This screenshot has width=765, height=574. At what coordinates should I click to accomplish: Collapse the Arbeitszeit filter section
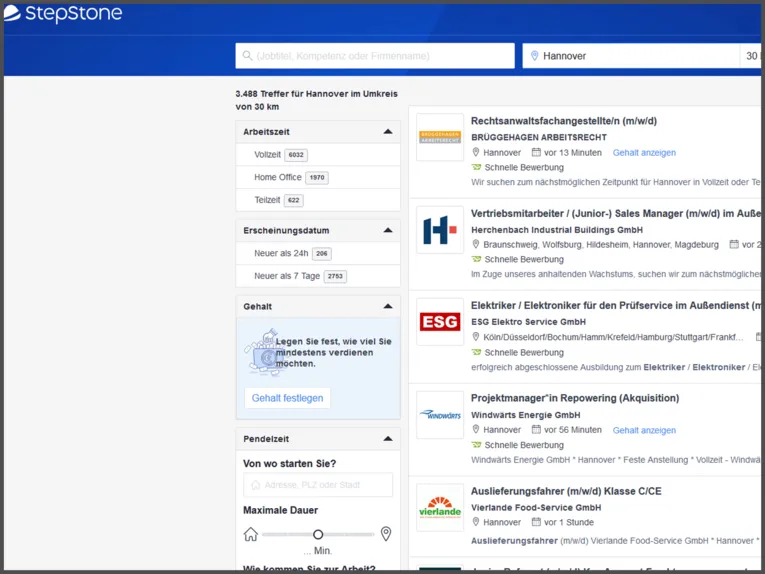388,132
